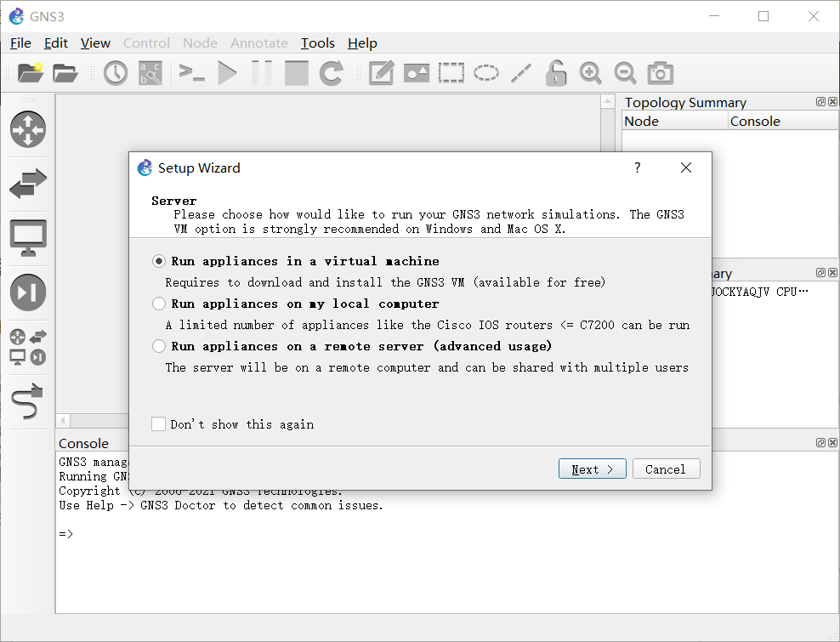Open the Help menu
This screenshot has height=642, width=840.
(362, 43)
